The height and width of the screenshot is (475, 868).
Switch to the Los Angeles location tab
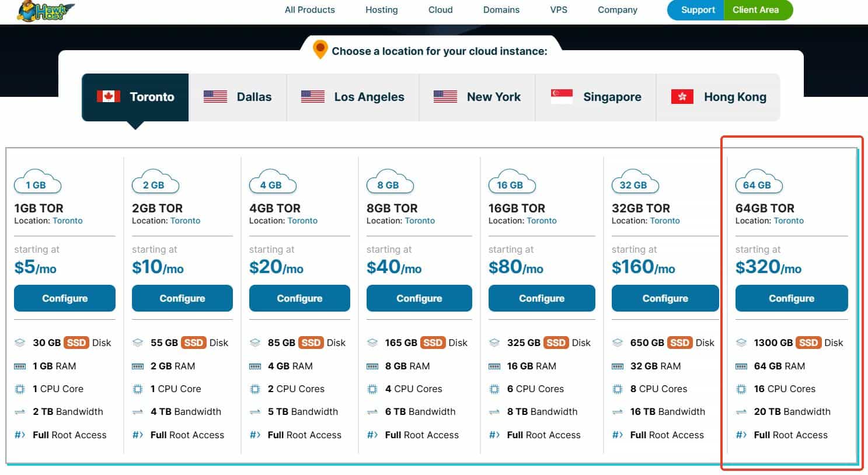point(353,97)
